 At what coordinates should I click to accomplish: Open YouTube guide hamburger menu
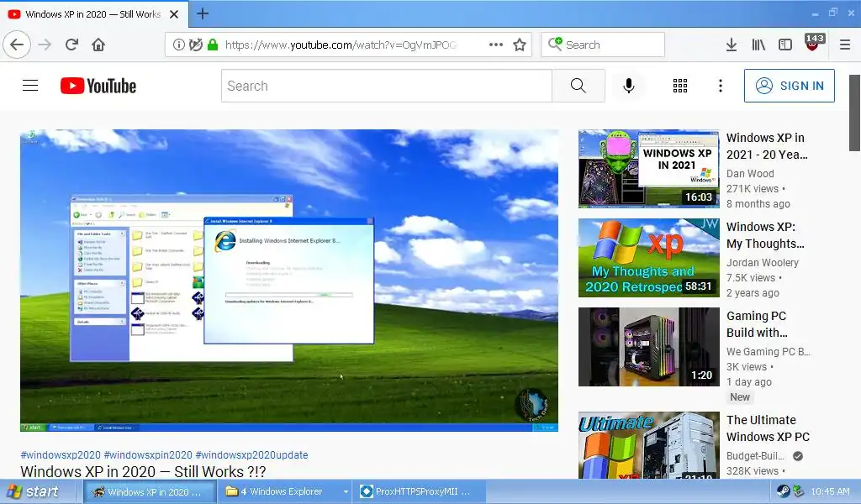point(30,86)
